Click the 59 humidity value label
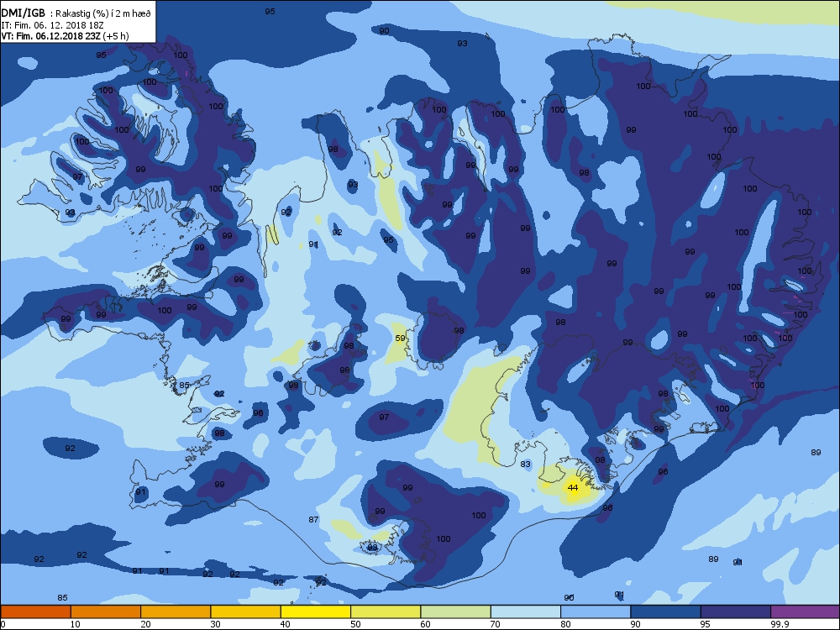The height and width of the screenshot is (630, 840). pyautogui.click(x=400, y=338)
